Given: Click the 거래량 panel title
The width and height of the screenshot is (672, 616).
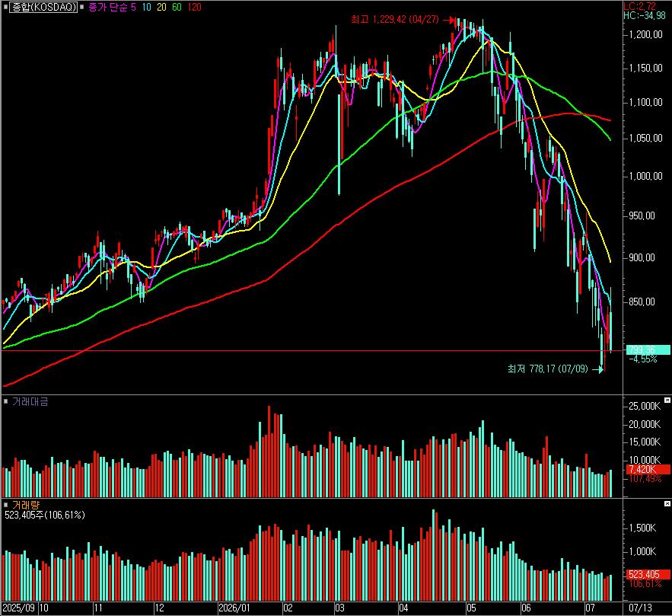Looking at the screenshot, I should 25,505.
